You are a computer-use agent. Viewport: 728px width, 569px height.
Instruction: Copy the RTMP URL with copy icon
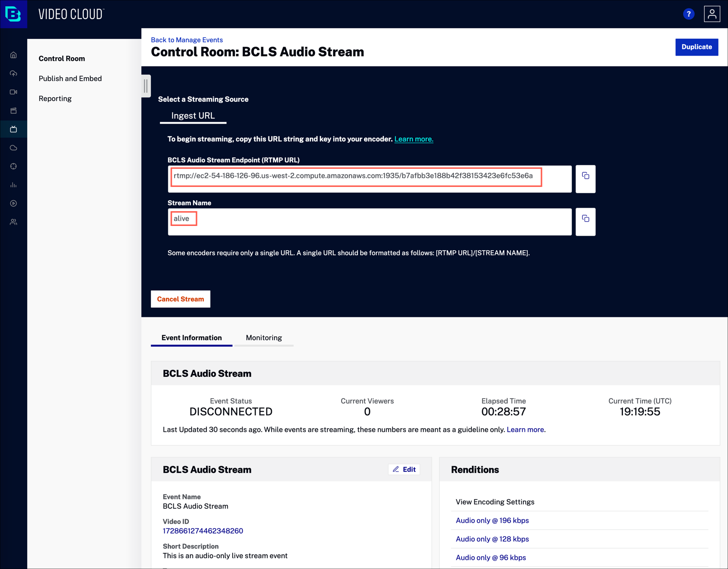[586, 179]
